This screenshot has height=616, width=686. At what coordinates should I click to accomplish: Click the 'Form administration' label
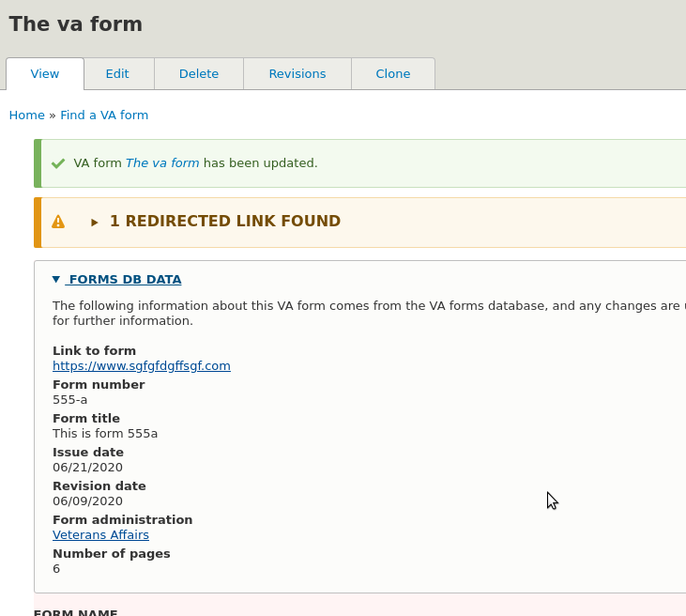(123, 519)
